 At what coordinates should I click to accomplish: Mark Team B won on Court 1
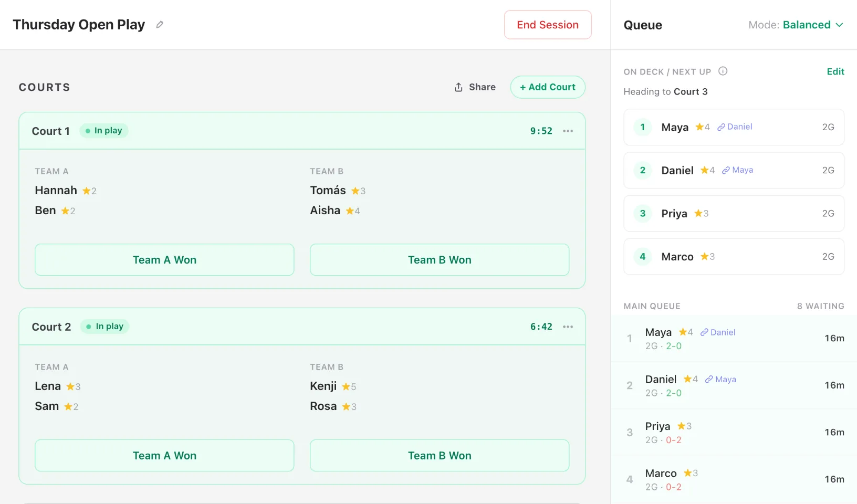pyautogui.click(x=440, y=260)
